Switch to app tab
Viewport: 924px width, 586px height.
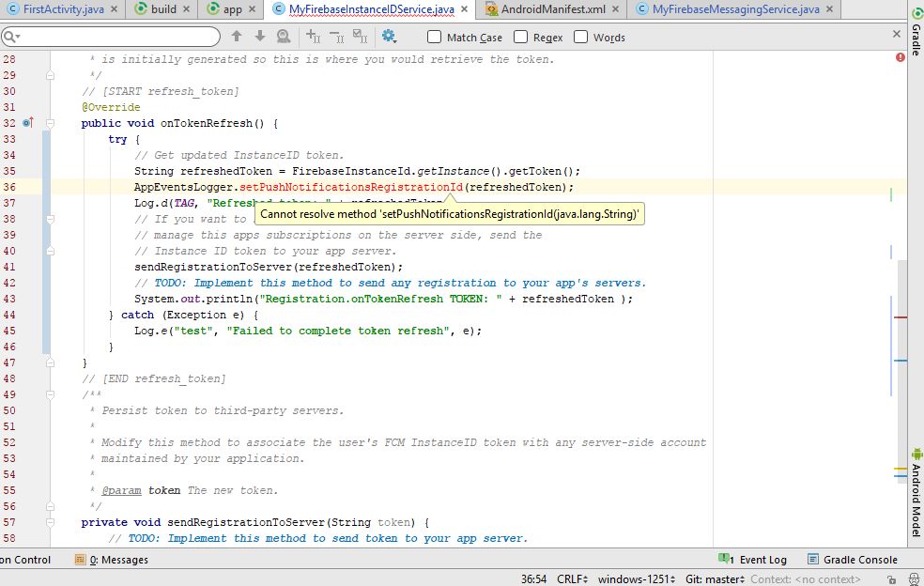(x=232, y=9)
